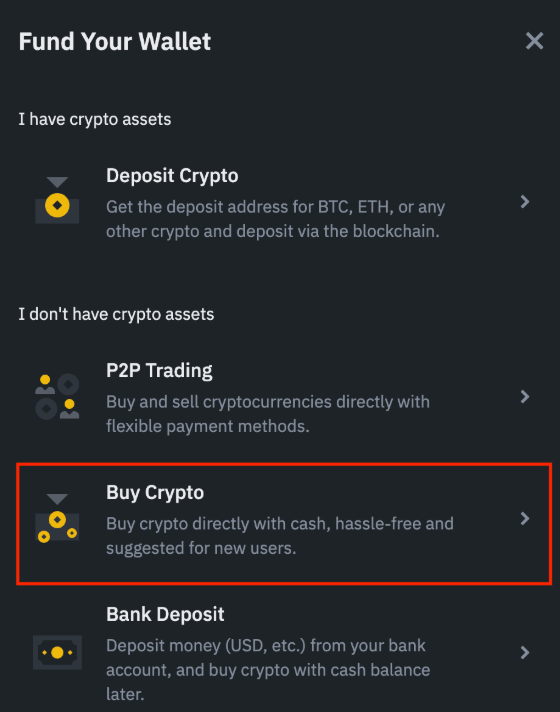Open P2P Trading using the right chevron
This screenshot has width=560, height=712.
tap(525, 396)
